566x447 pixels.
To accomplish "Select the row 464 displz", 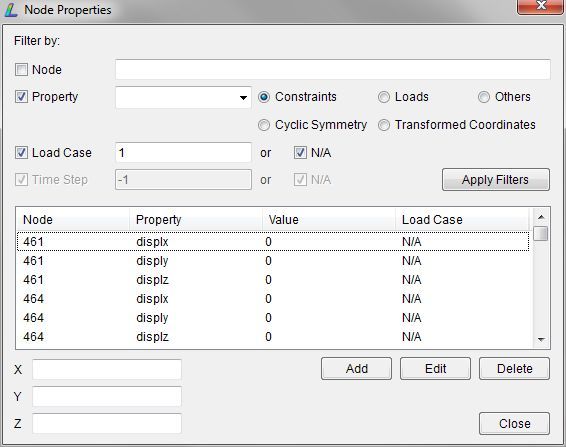I will [x=273, y=337].
